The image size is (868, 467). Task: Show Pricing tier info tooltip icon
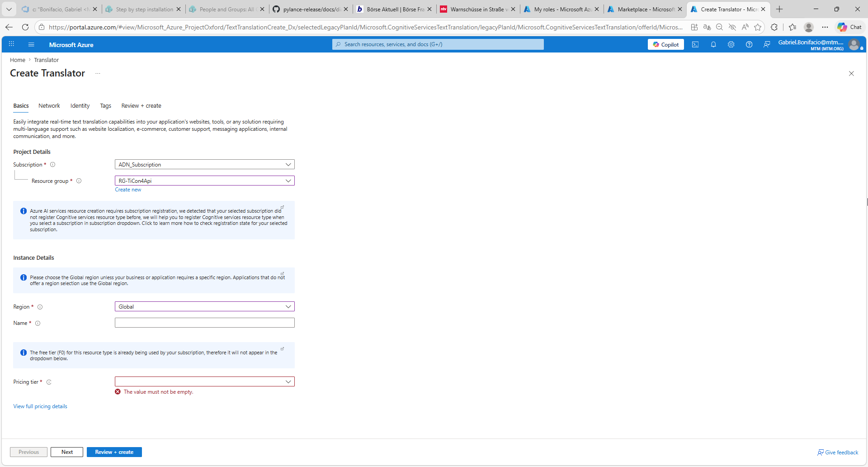tap(49, 382)
